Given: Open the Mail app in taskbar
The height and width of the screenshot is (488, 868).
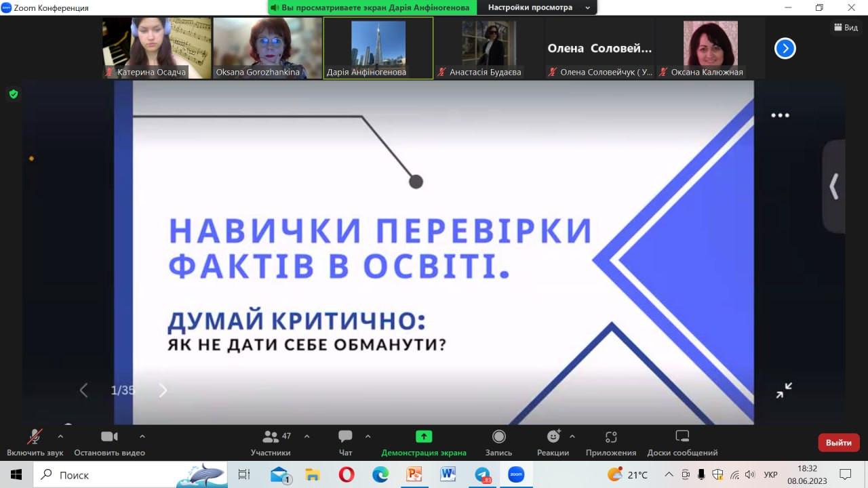Looking at the screenshot, I should pos(280,474).
